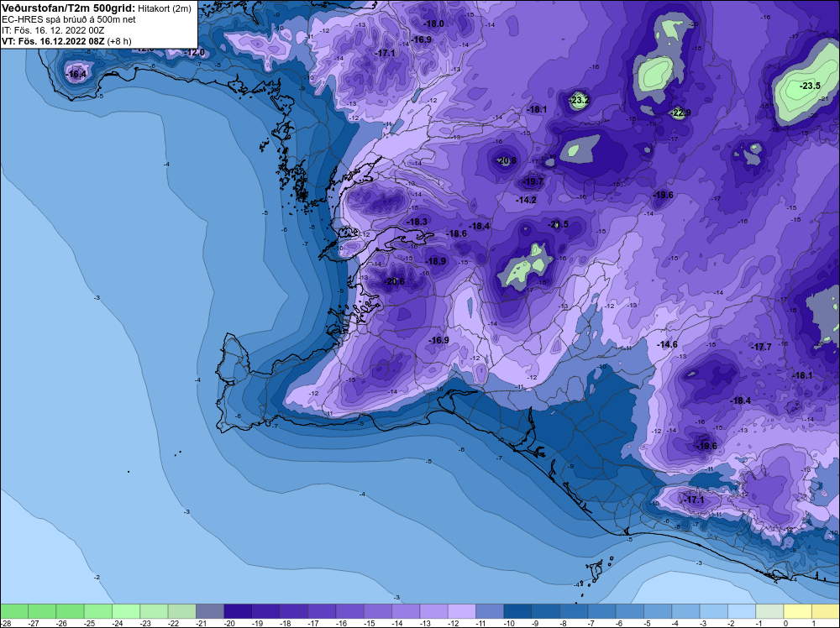Click the 'IT: Fös. 16. 12. 2022 00Z' line
The height and width of the screenshot is (628, 840).
pos(53,30)
